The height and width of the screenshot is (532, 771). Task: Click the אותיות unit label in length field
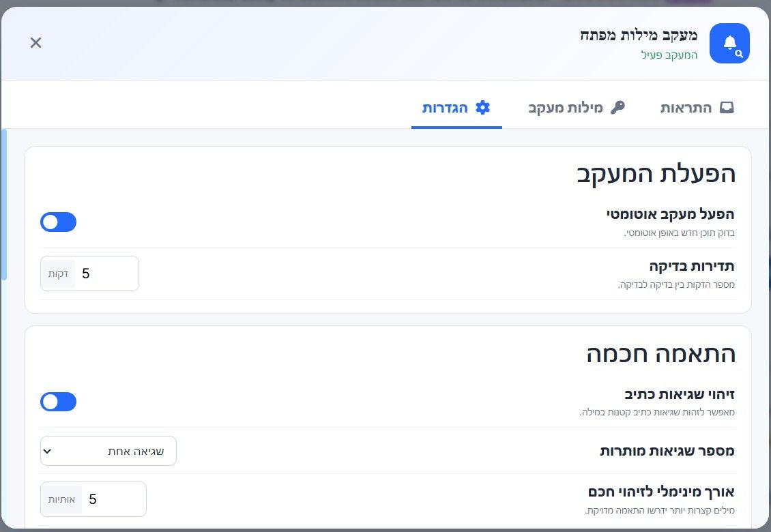(x=61, y=499)
